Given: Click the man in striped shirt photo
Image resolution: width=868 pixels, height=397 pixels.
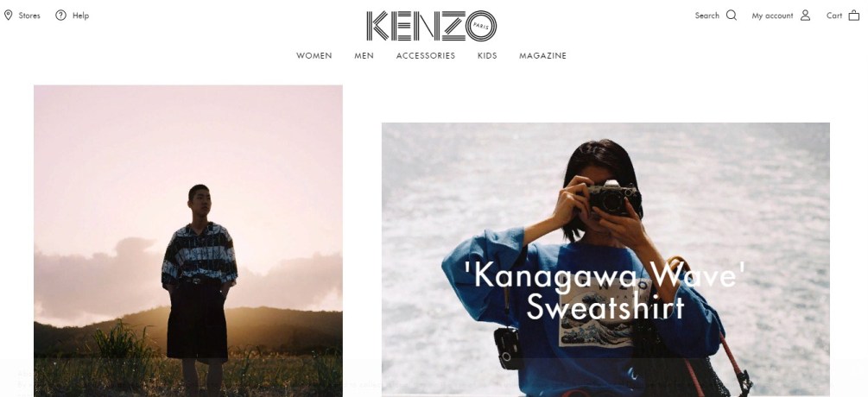Looking at the screenshot, I should click(x=188, y=241).
